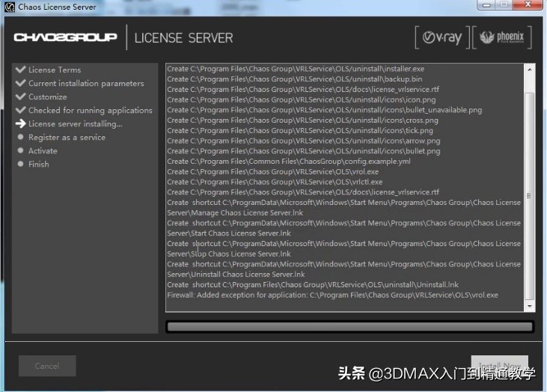Click the log line ending tick.png
The image size is (547, 392).
300,130
